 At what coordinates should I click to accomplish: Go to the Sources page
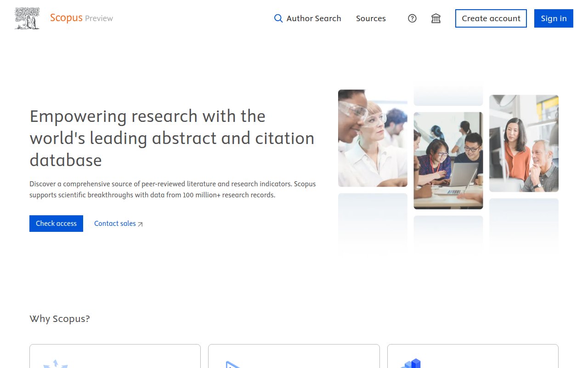click(371, 18)
